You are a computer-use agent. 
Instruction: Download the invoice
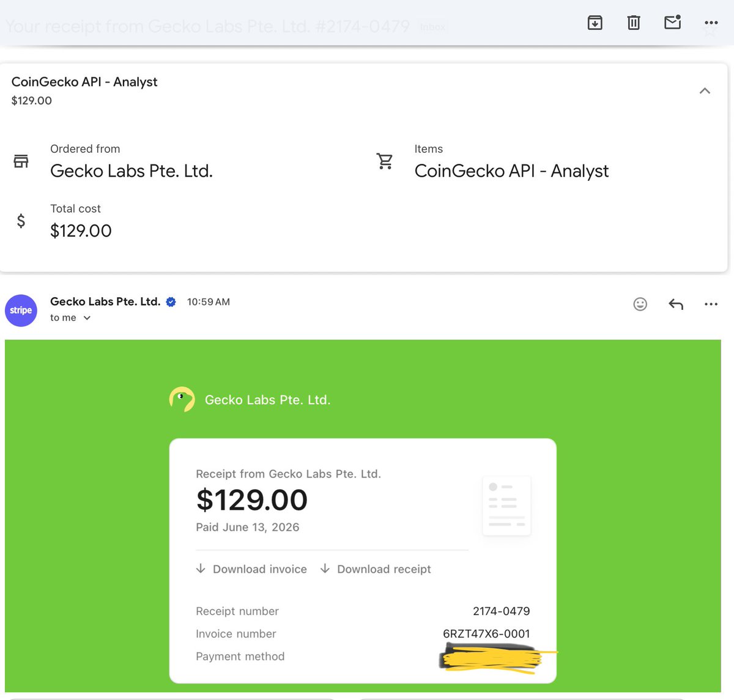pyautogui.click(x=251, y=569)
